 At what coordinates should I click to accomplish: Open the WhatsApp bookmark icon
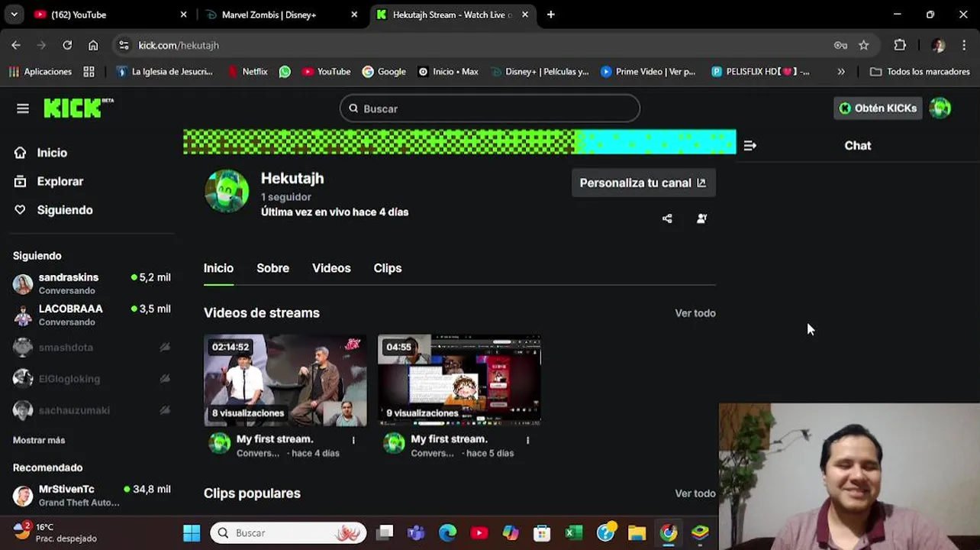point(285,72)
